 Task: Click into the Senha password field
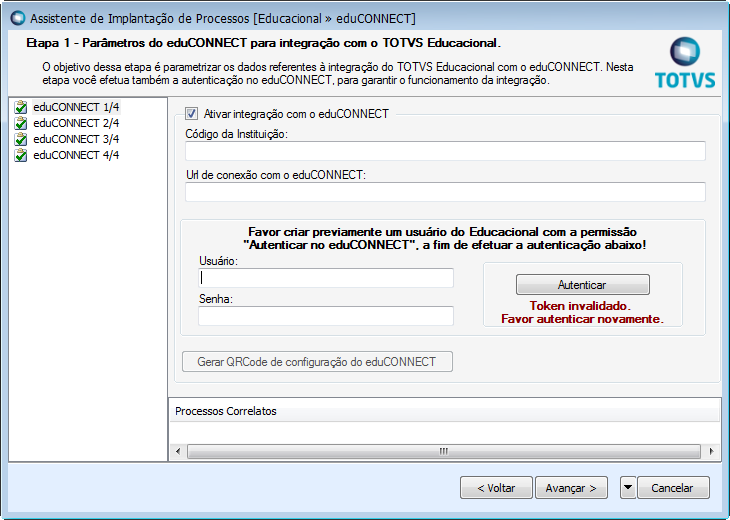pos(326,316)
